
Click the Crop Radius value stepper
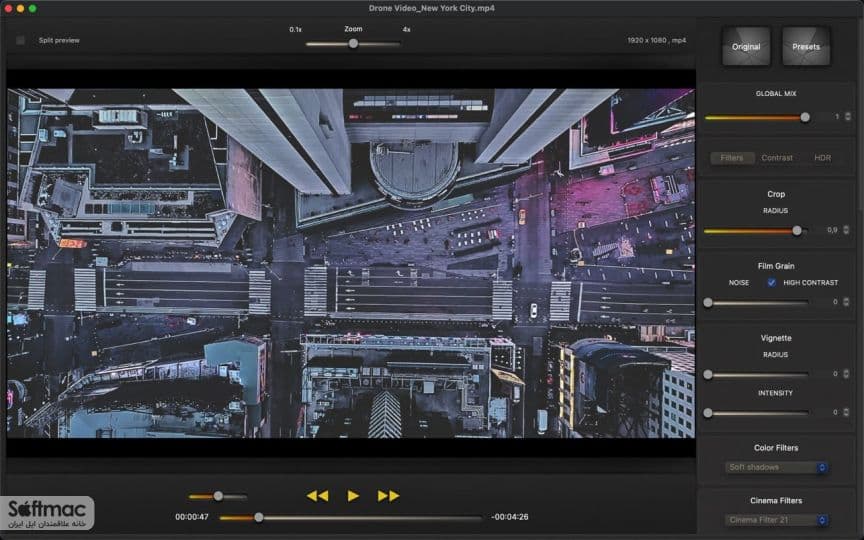coord(846,230)
